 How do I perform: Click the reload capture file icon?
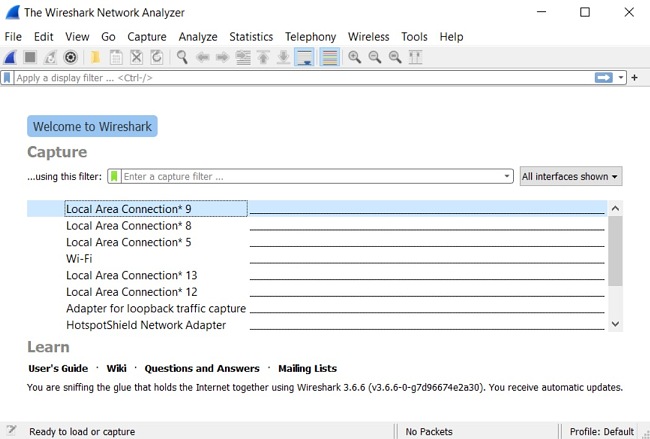coord(157,57)
